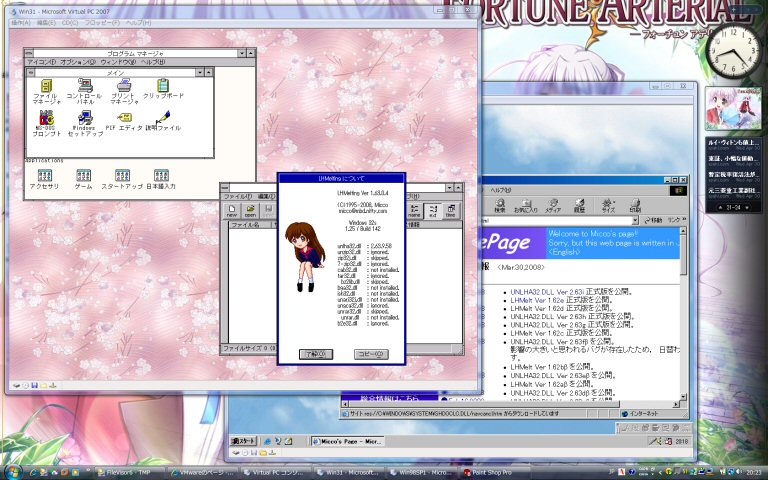This screenshot has height=480, width=768.
Task: Open the 'UNLHA32.DLL Ver 2.63i' link
Action: pos(547,292)
